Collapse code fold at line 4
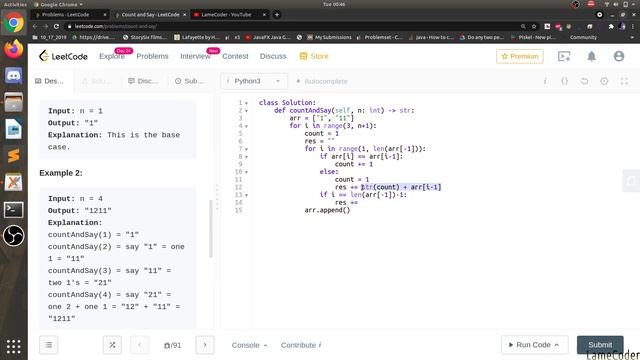The width and height of the screenshot is (640, 360). pos(247,126)
